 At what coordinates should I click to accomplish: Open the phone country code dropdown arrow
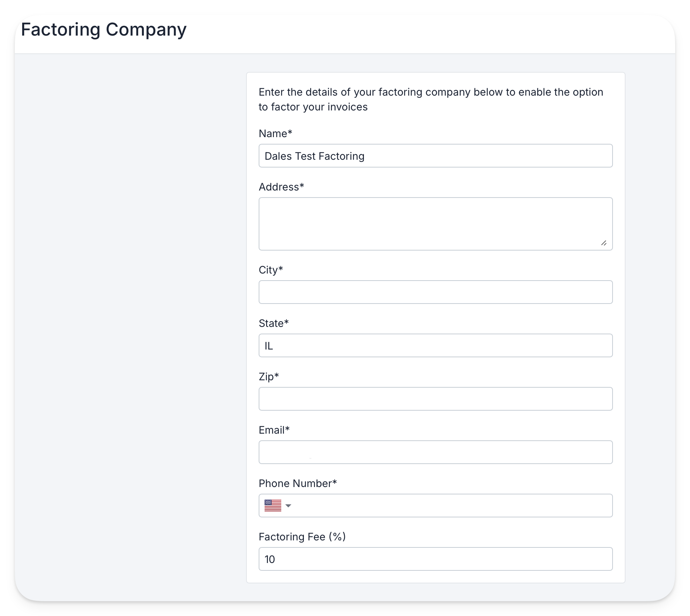(x=288, y=506)
